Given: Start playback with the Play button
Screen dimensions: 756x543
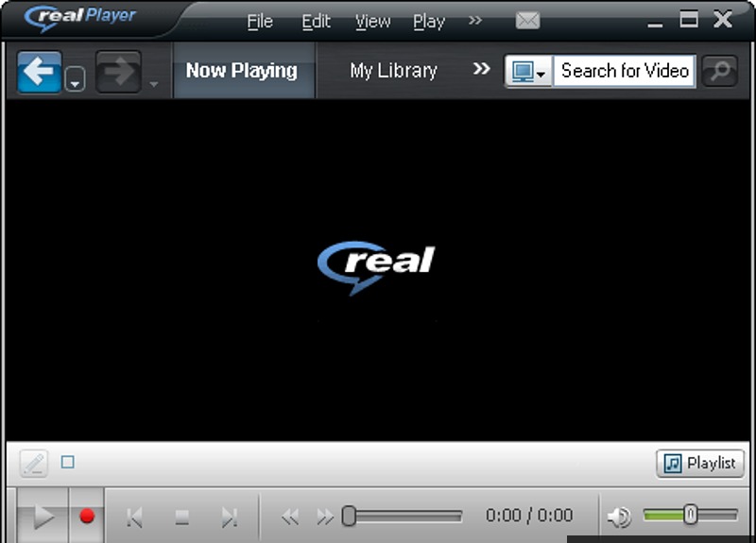Looking at the screenshot, I should tap(43, 516).
